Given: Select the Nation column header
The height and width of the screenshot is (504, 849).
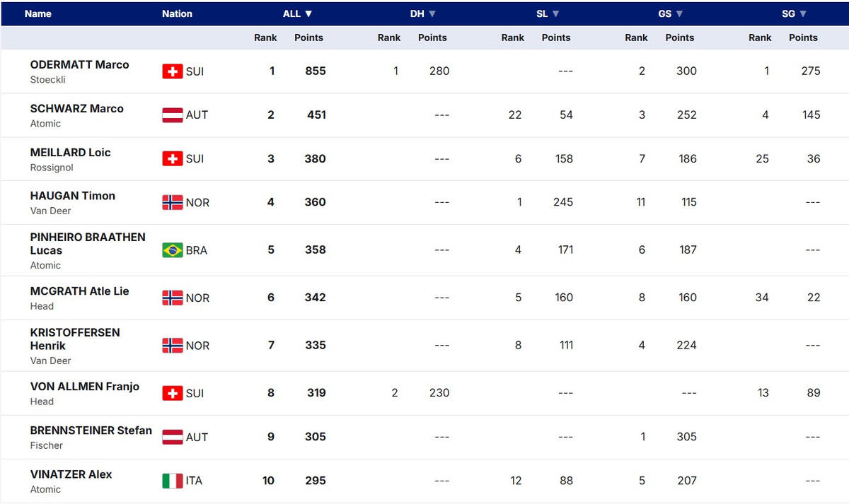Looking at the screenshot, I should pos(177,13).
